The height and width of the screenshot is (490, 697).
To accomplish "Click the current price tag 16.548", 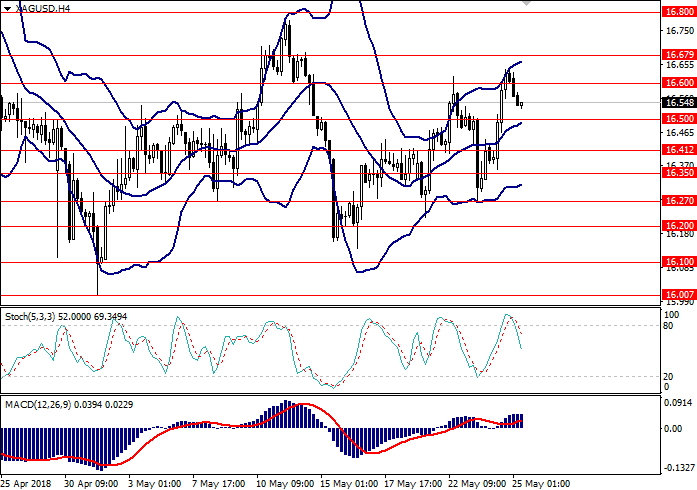I will (x=678, y=101).
